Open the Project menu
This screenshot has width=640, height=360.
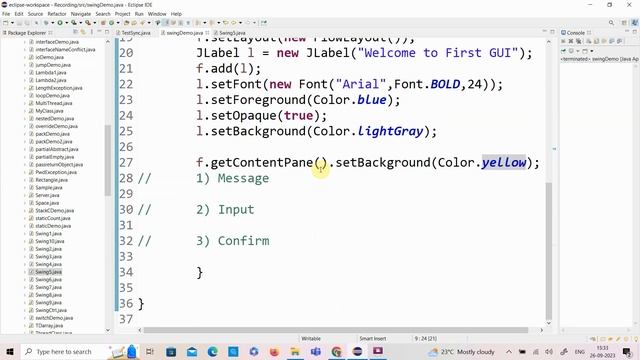pyautogui.click(x=122, y=14)
